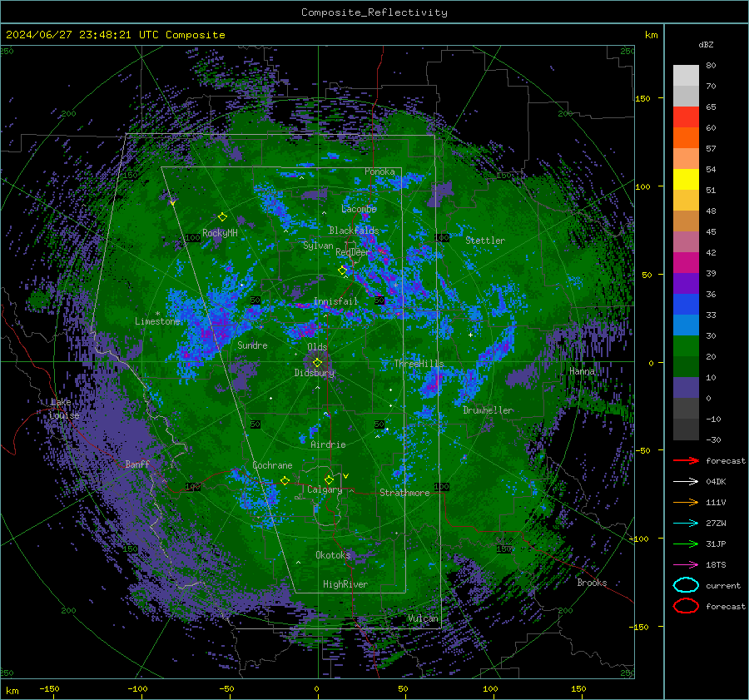The width and height of the screenshot is (749, 700).
Task: Click the Banff label
Action: [x=137, y=464]
